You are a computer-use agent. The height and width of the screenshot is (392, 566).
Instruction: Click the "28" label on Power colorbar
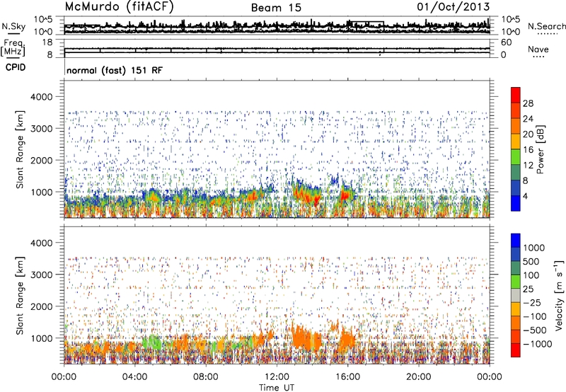tap(528, 103)
